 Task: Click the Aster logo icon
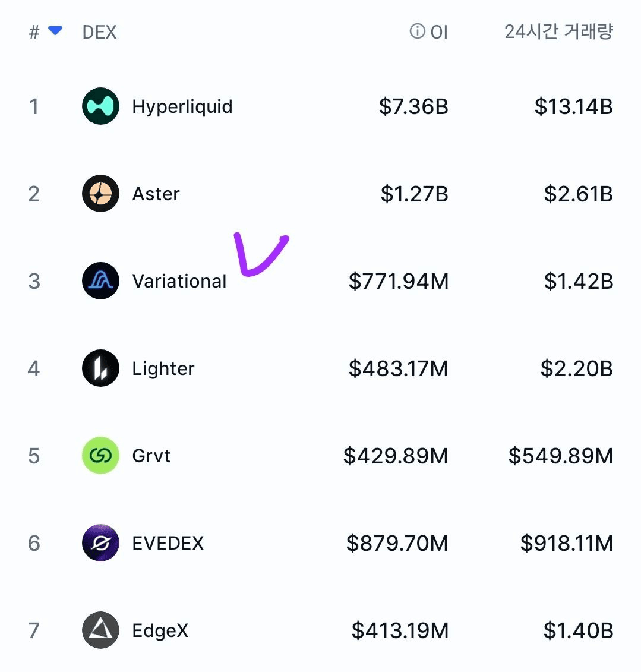coord(100,193)
